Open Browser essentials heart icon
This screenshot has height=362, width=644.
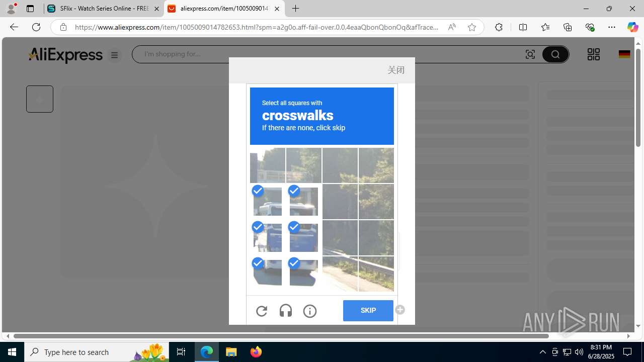pyautogui.click(x=590, y=27)
